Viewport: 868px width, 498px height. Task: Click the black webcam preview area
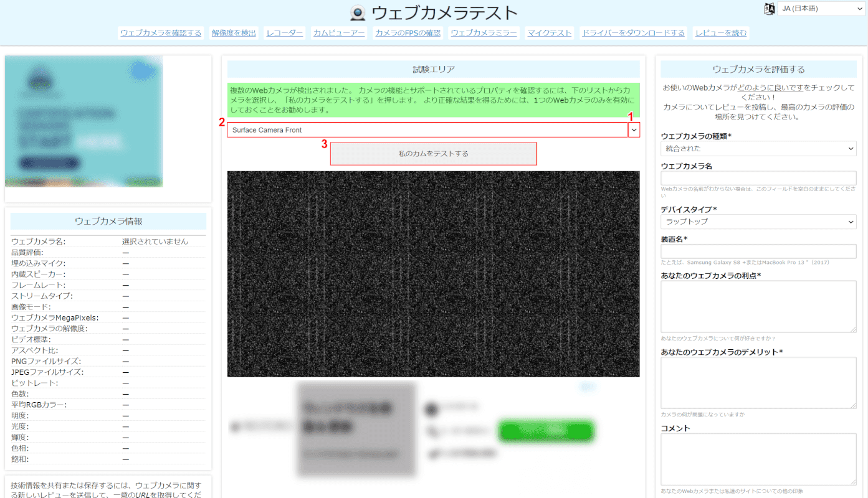(433, 274)
